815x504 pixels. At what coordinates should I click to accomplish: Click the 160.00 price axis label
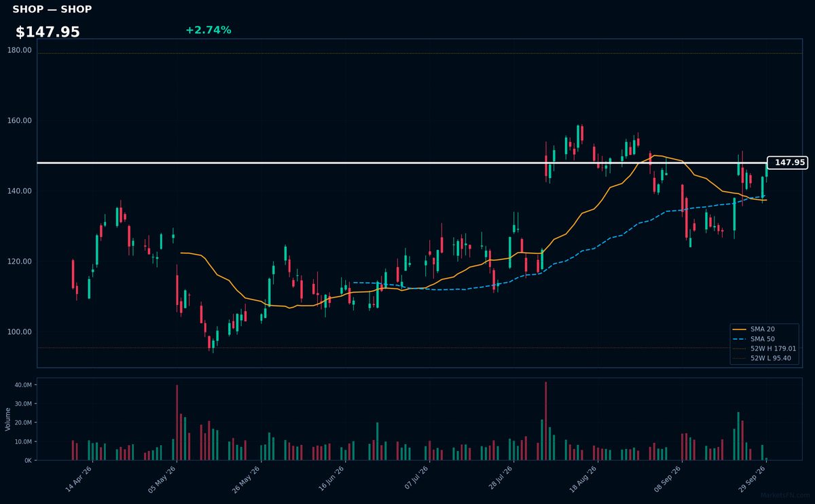[20, 121]
